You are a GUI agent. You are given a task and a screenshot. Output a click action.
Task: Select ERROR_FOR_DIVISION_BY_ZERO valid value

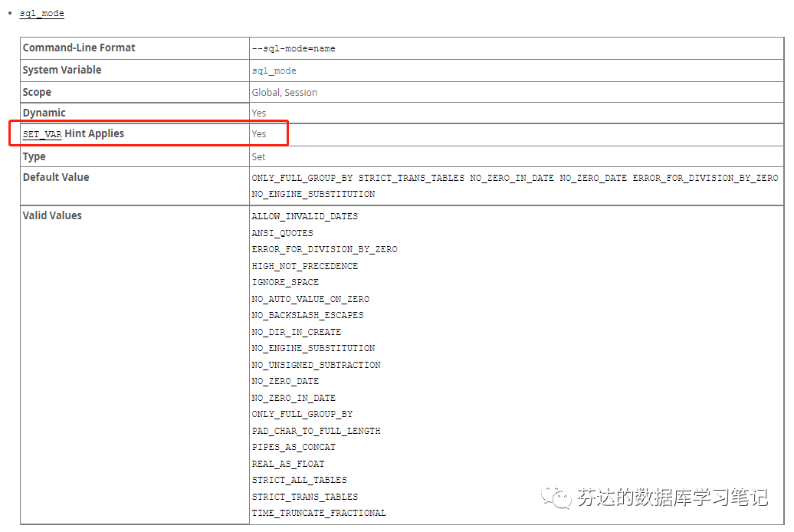click(x=325, y=249)
